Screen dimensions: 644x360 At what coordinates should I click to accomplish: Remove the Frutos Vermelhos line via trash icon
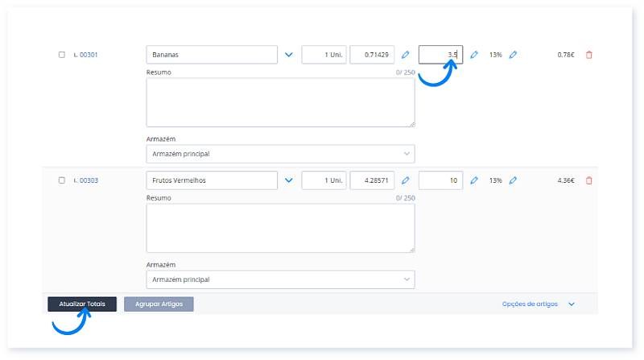pyautogui.click(x=588, y=180)
